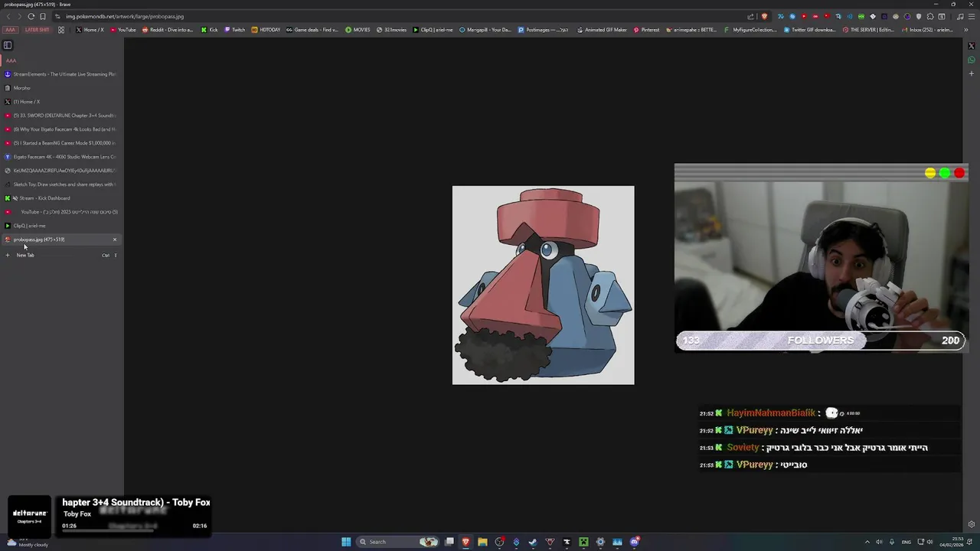Switch to the Morpho tab

(x=61, y=88)
